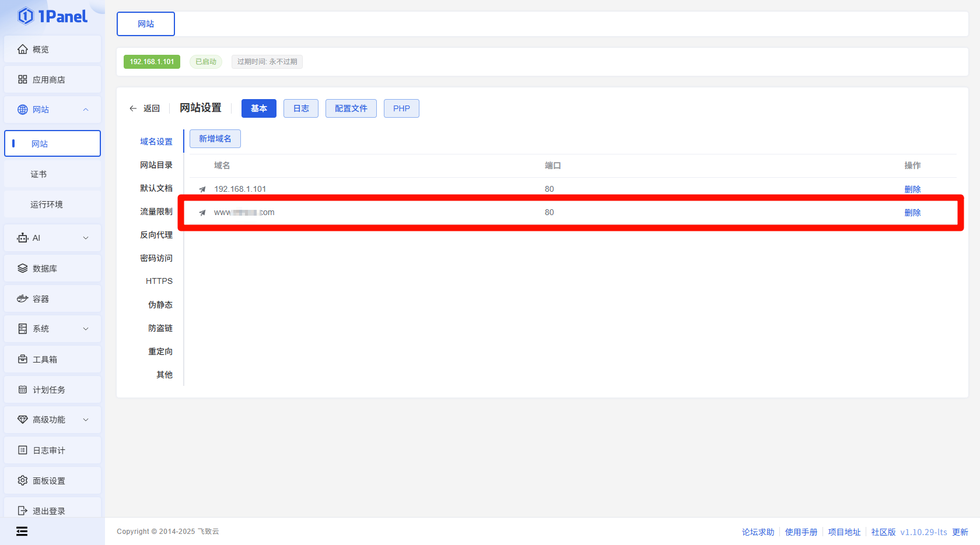
Task: Click the 工具箱 toolbox icon
Action: point(23,360)
